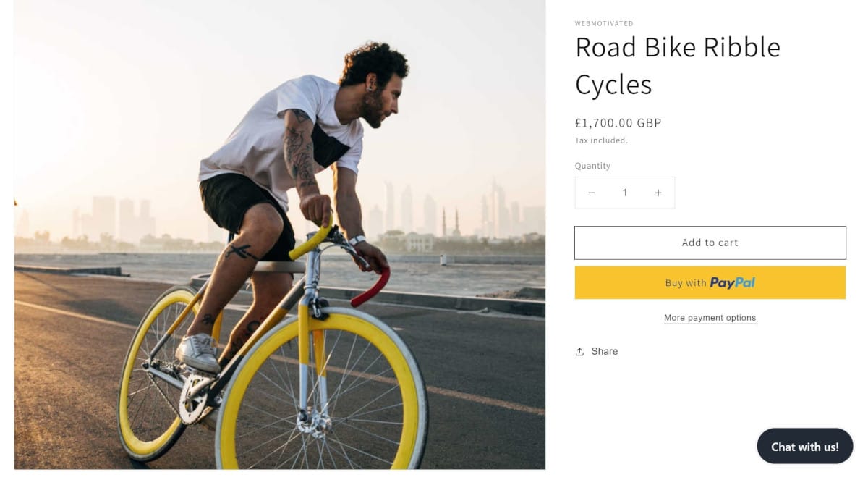Click the PayPal logo on yellow button
Viewport: 868px width, 480px height.
[x=732, y=283]
